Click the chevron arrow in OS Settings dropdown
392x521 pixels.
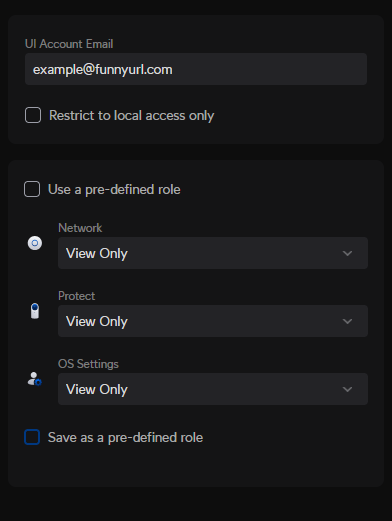coord(347,389)
